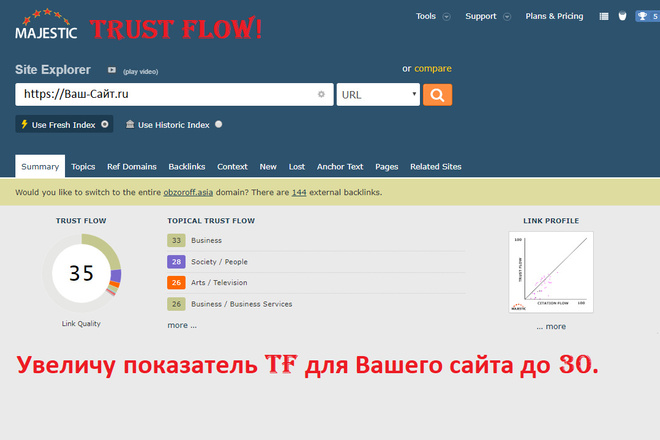Switch to the Summary tab
Viewport: 660px width, 440px height.
coord(40,166)
